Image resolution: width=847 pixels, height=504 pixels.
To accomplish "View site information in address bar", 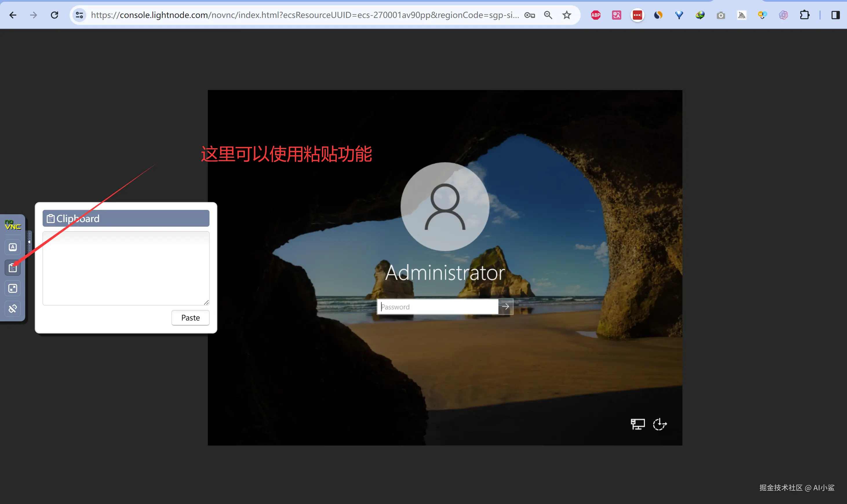I will point(79,15).
